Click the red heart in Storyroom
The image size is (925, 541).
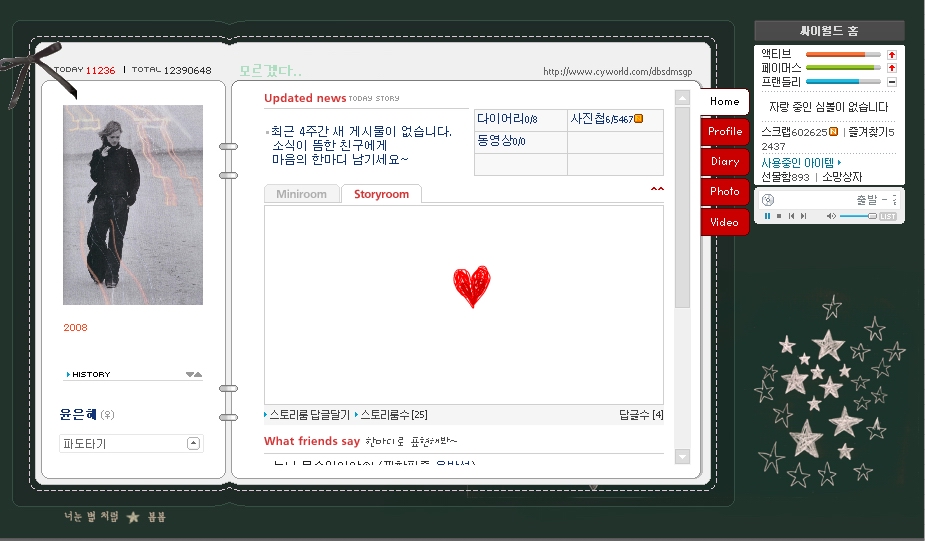click(472, 287)
